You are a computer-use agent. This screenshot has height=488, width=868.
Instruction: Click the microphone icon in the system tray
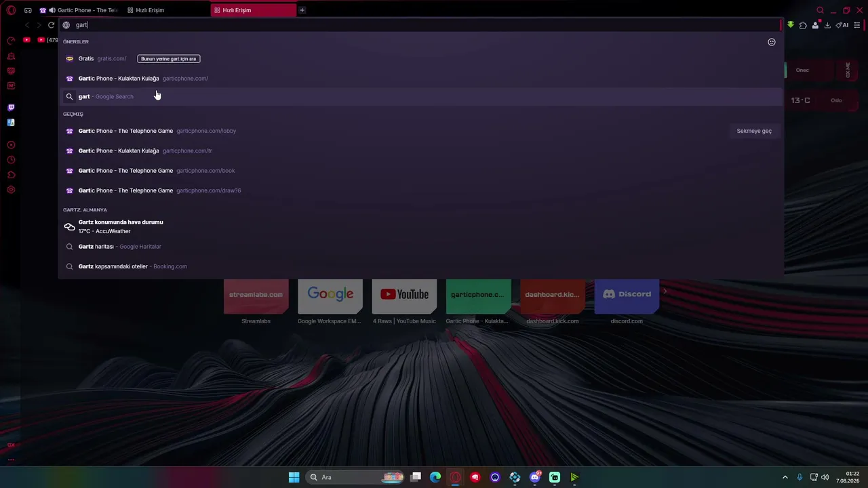pos(800,477)
